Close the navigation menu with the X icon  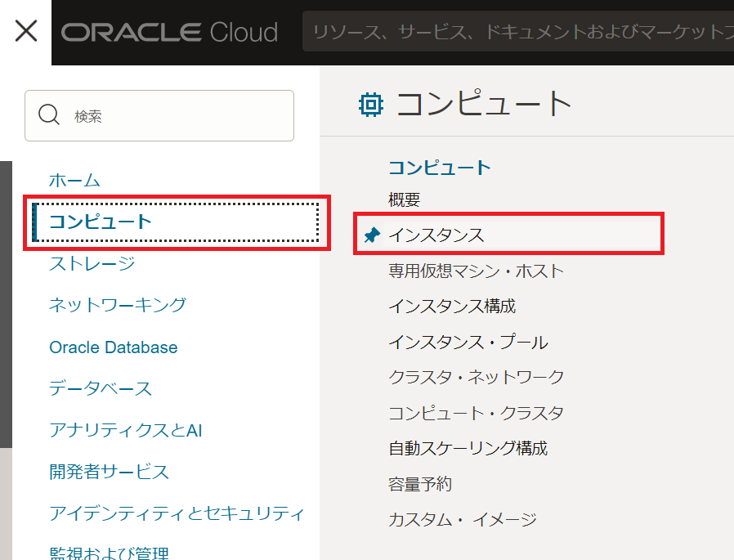coord(26,31)
